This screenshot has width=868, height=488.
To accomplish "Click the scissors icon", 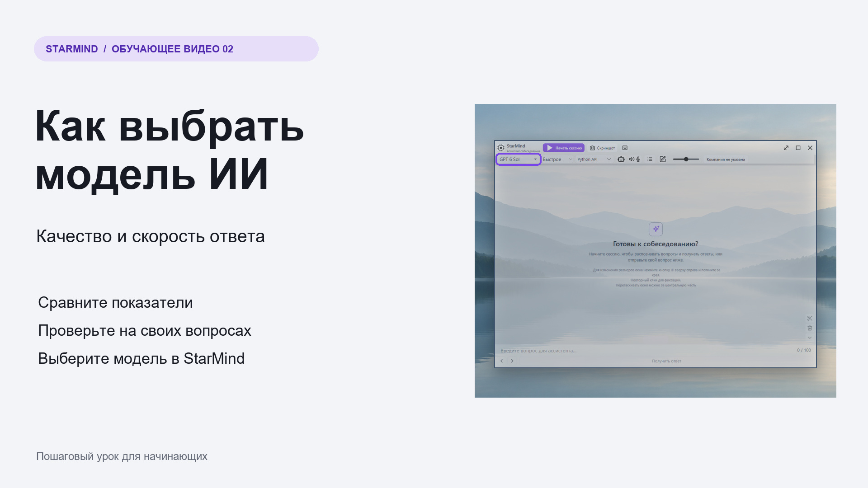I will point(810,318).
